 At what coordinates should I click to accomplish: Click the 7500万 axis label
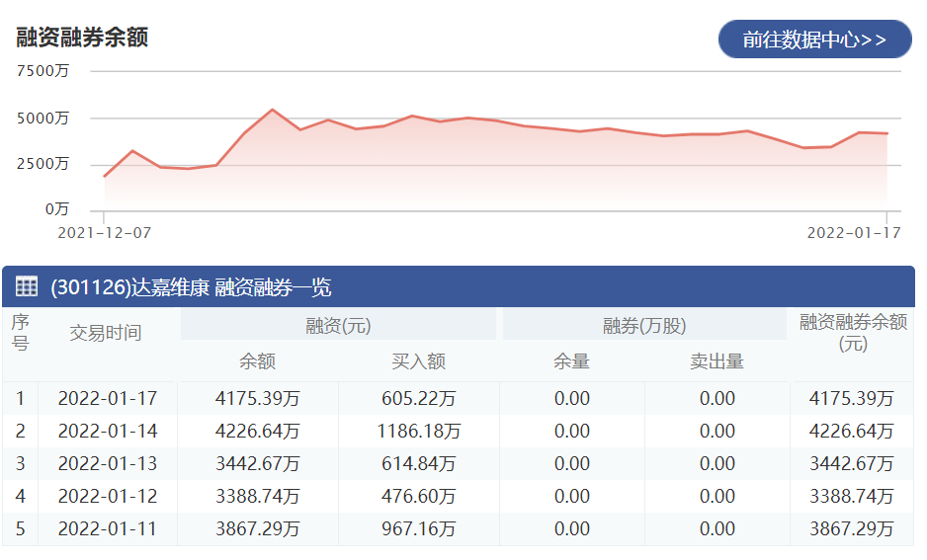coord(43,71)
